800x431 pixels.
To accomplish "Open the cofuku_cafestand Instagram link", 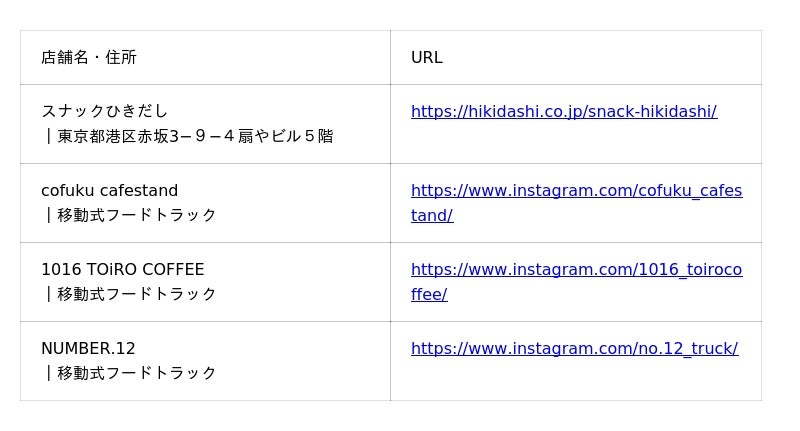I will pyautogui.click(x=576, y=190).
